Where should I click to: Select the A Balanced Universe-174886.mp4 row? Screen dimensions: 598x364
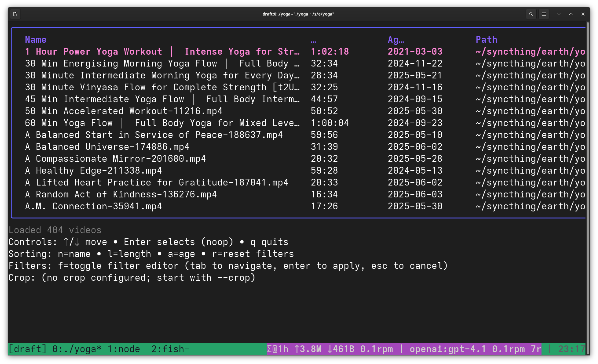point(107,146)
